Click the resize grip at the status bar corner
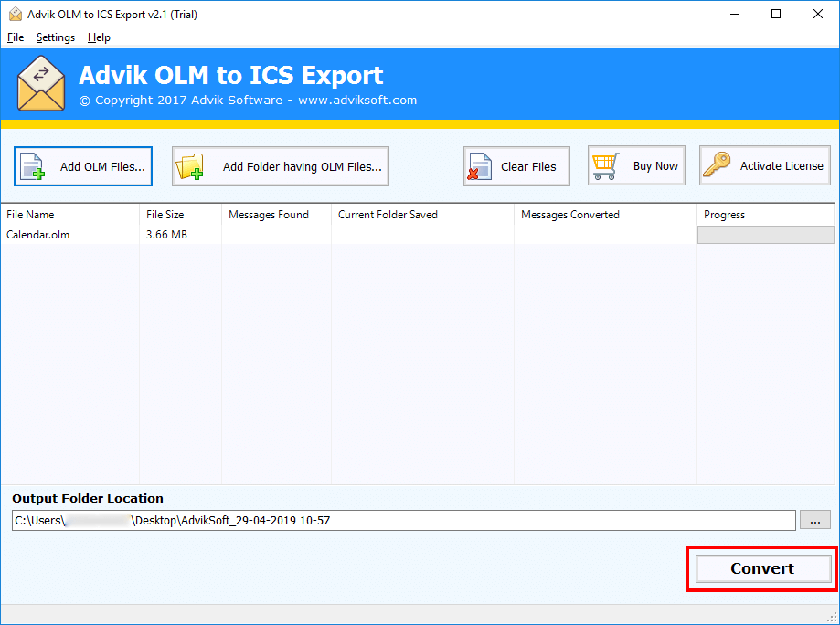840x625 pixels. tap(832, 617)
